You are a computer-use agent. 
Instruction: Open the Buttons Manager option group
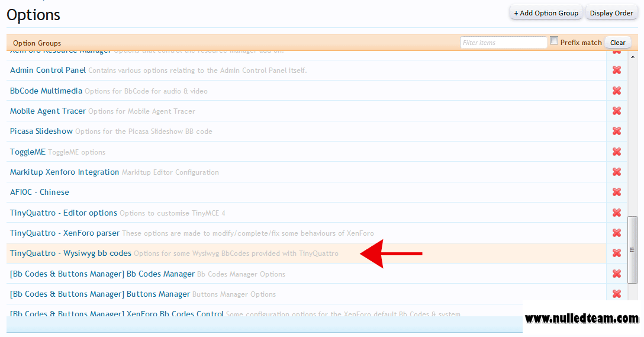(100, 294)
